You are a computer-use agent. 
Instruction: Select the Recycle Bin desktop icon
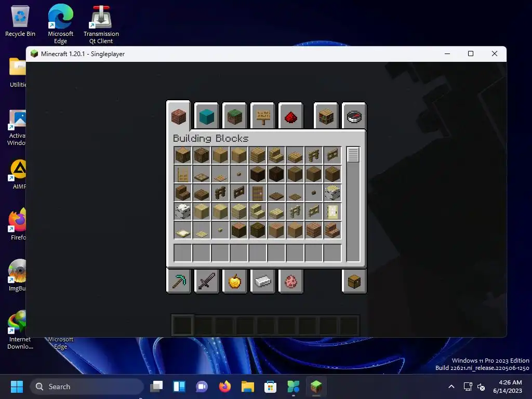pos(20,21)
